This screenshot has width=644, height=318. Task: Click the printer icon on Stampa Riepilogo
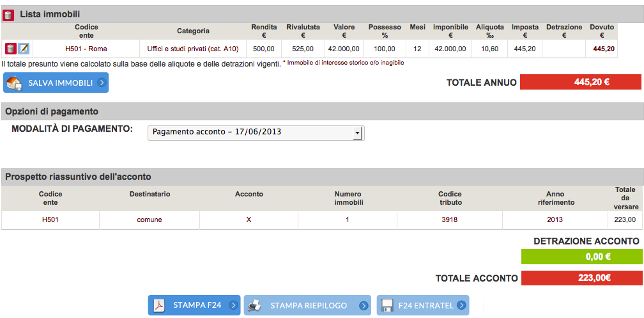pos(254,305)
